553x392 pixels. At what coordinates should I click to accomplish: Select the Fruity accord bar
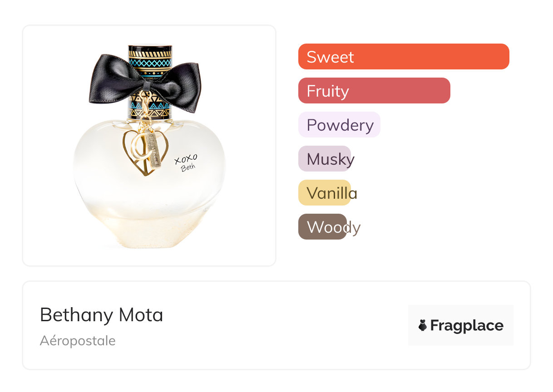[374, 91]
